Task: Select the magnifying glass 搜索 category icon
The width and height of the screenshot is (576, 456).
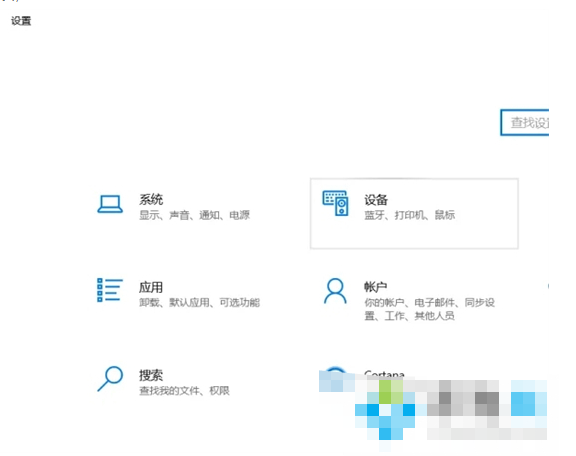Action: point(110,378)
